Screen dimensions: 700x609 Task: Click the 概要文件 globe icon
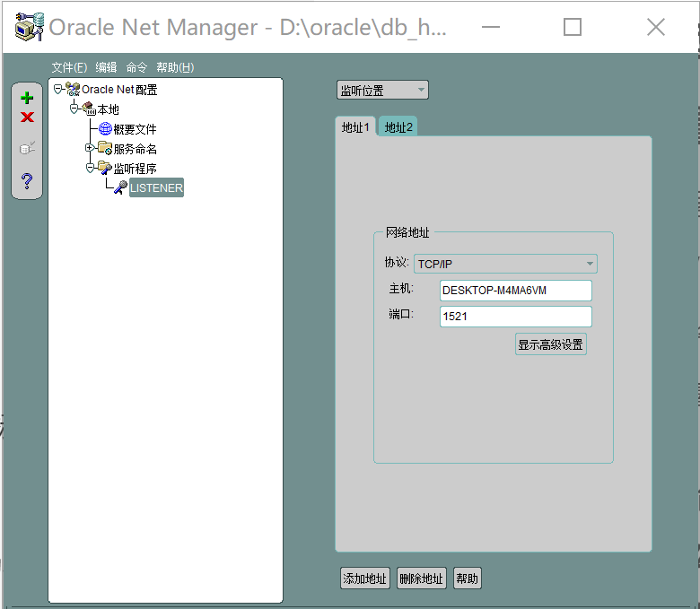(105, 128)
